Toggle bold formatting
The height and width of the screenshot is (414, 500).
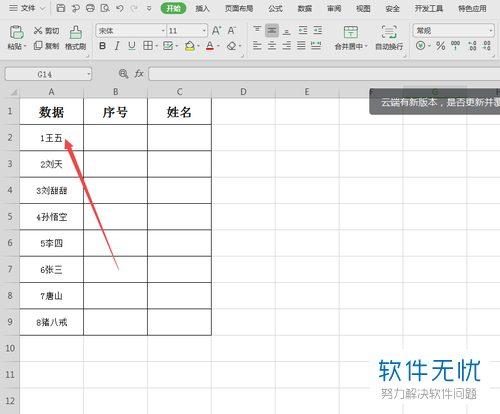point(102,46)
